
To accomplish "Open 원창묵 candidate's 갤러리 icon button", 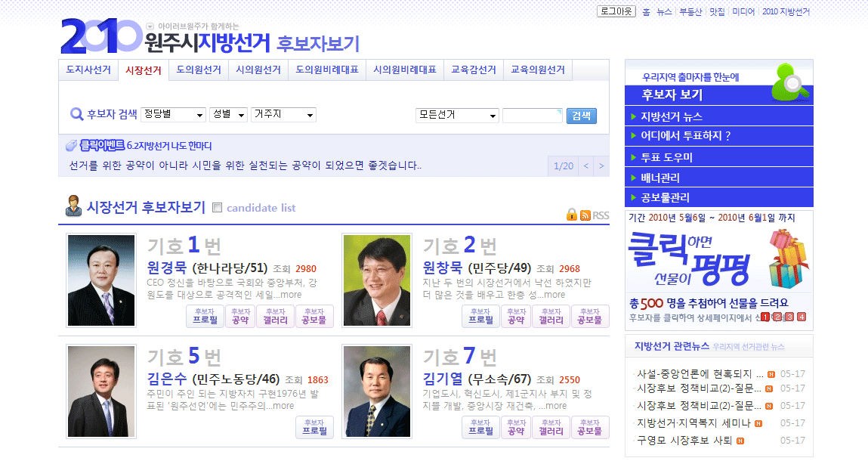I will (551, 316).
